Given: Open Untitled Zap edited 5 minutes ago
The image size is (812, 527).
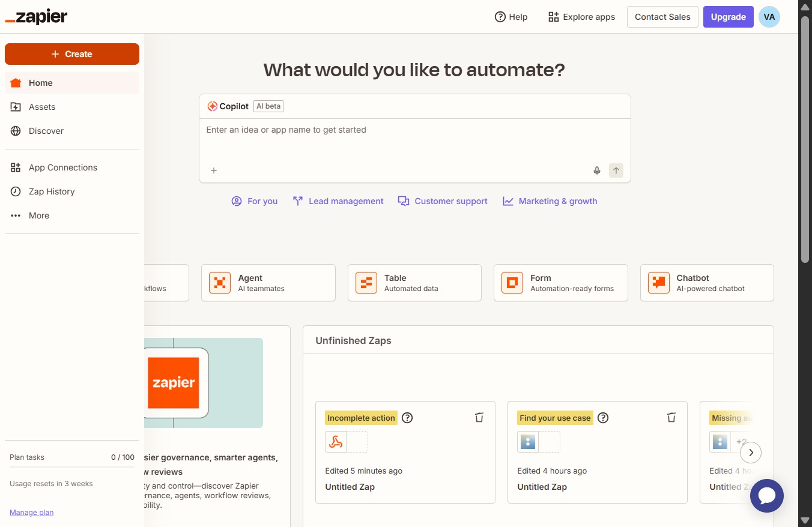Looking at the screenshot, I should click(x=350, y=487).
